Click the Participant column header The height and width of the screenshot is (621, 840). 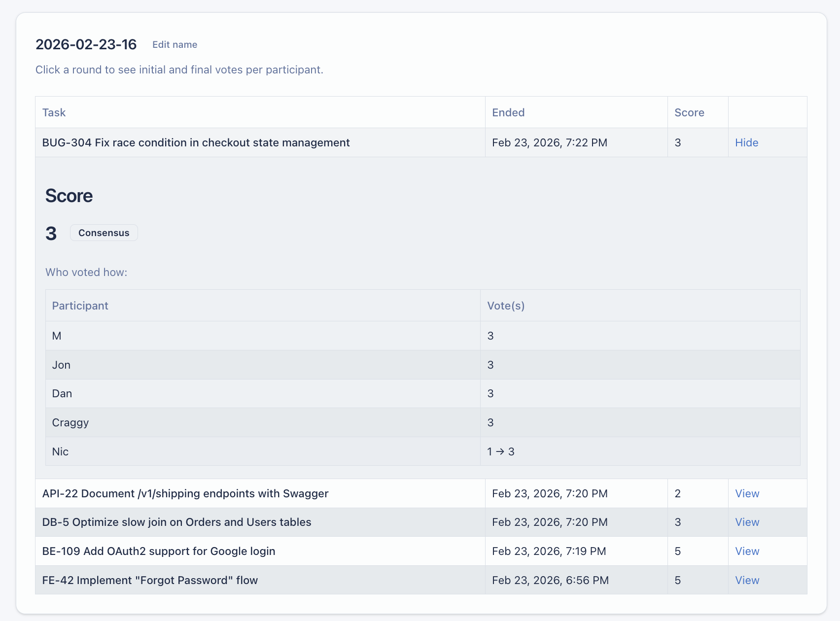80,306
